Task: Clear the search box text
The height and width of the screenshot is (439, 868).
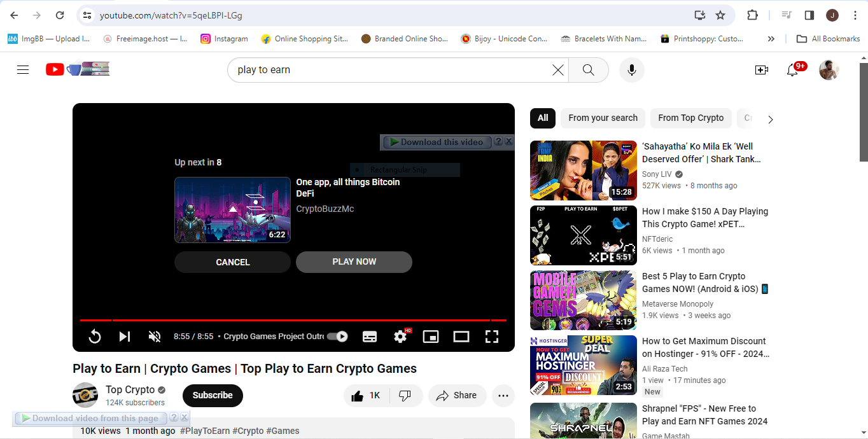Action: 558,70
